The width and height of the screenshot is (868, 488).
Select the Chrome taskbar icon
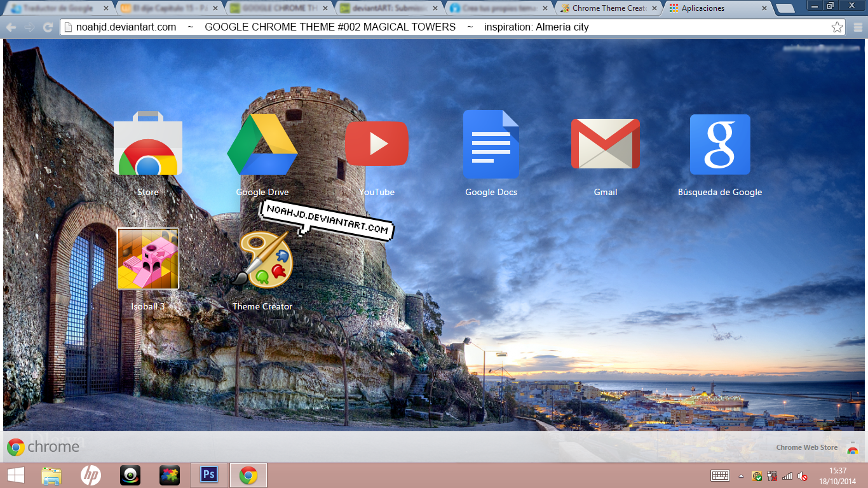pyautogui.click(x=248, y=475)
